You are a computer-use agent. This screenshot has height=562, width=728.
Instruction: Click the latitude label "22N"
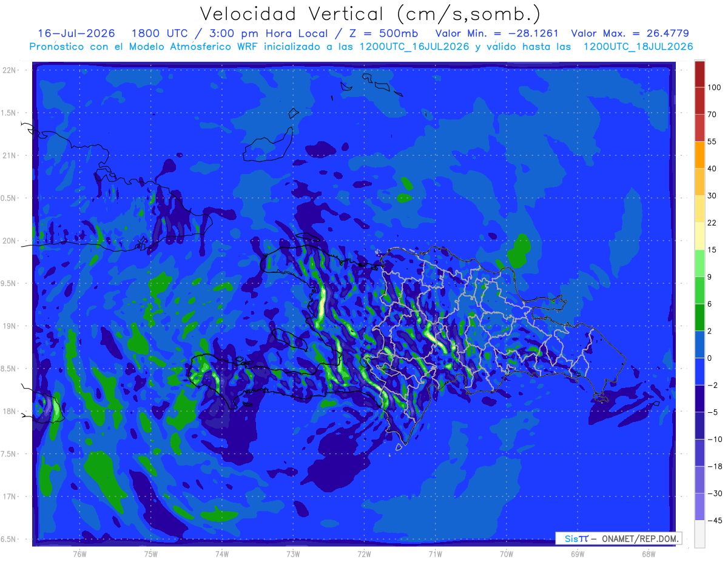pos(10,70)
